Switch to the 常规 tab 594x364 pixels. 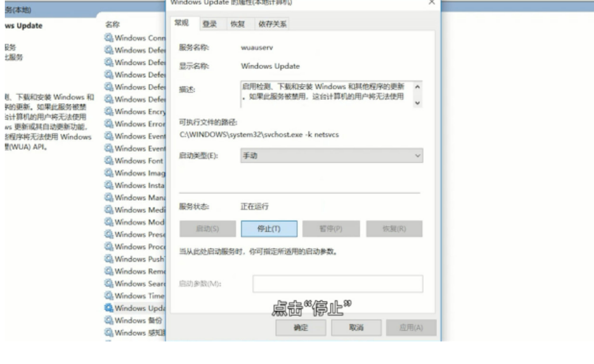[x=182, y=23]
